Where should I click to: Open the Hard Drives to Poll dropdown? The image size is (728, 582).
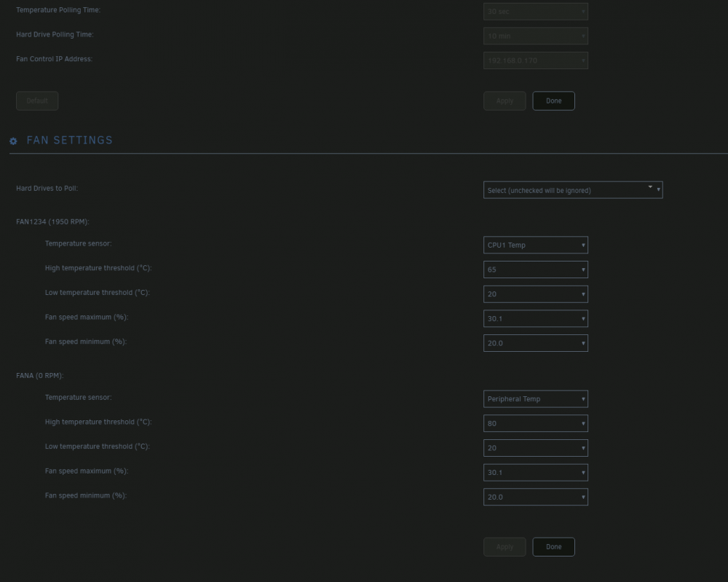(x=573, y=190)
